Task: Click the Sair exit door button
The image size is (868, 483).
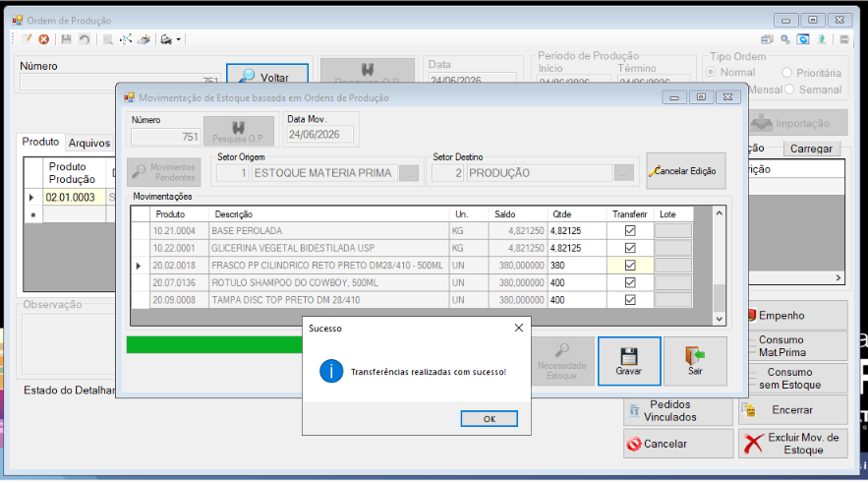Action: pos(695,361)
